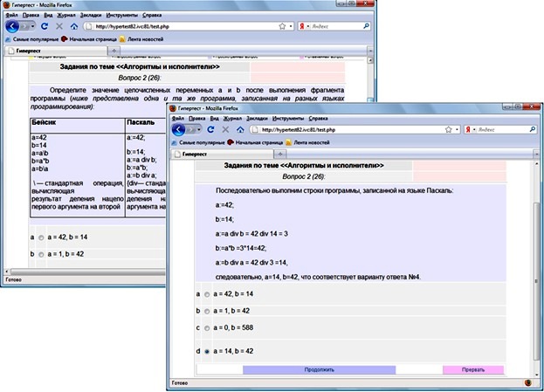
Task: Click the Back arrow in the front Firefox window
Action: coord(179,129)
